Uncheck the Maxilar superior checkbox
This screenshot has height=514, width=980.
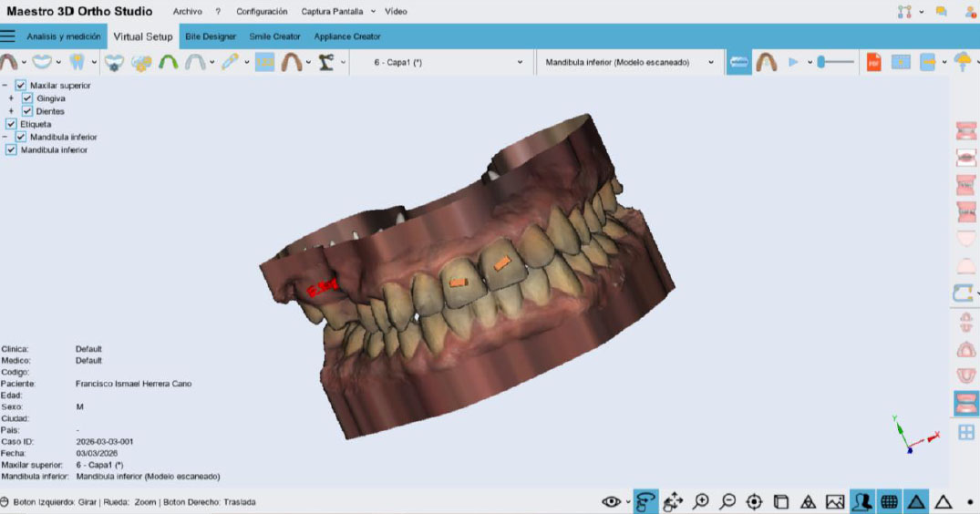(21, 85)
